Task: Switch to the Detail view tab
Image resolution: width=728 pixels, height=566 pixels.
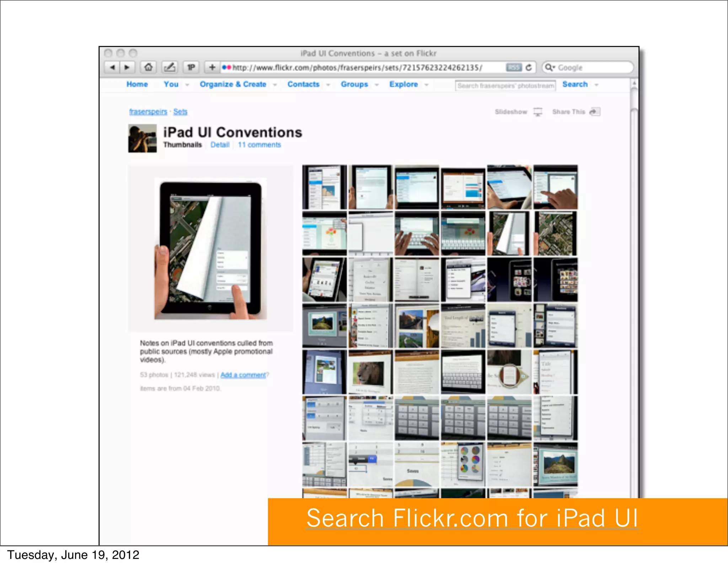Action: click(x=220, y=145)
